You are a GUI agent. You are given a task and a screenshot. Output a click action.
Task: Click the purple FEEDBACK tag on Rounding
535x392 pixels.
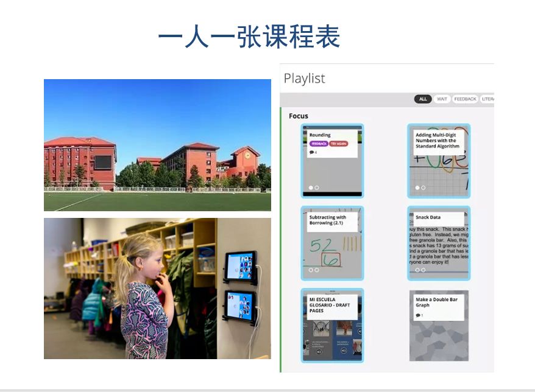point(319,144)
